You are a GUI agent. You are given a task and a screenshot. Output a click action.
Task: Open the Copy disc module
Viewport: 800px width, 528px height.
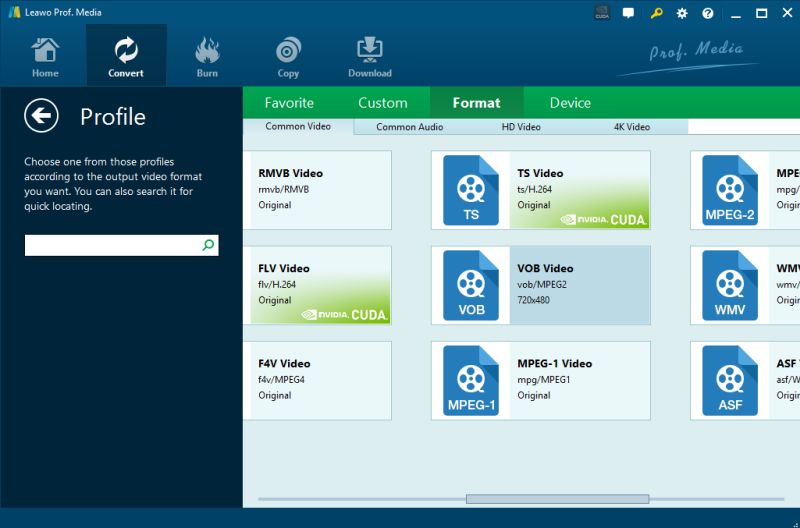pyautogui.click(x=288, y=57)
